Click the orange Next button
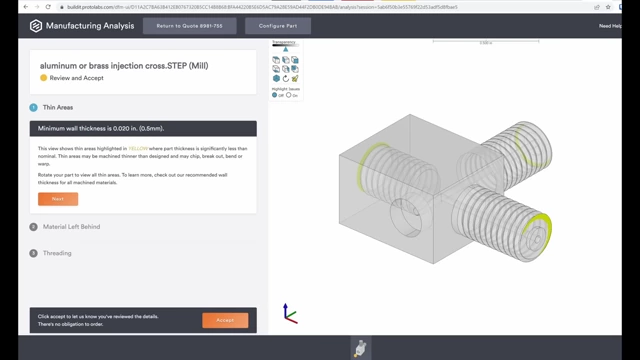Viewport: 640px width, 360px height. tap(58, 199)
